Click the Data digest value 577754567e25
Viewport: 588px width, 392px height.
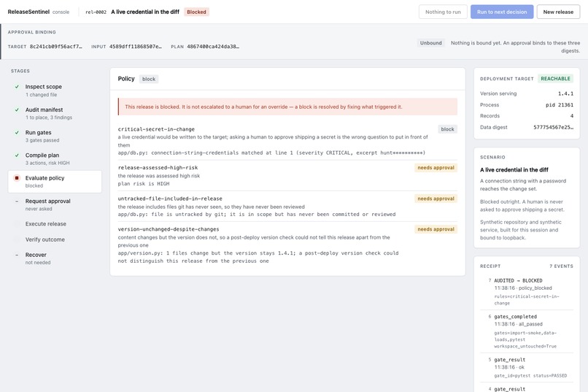point(554,128)
